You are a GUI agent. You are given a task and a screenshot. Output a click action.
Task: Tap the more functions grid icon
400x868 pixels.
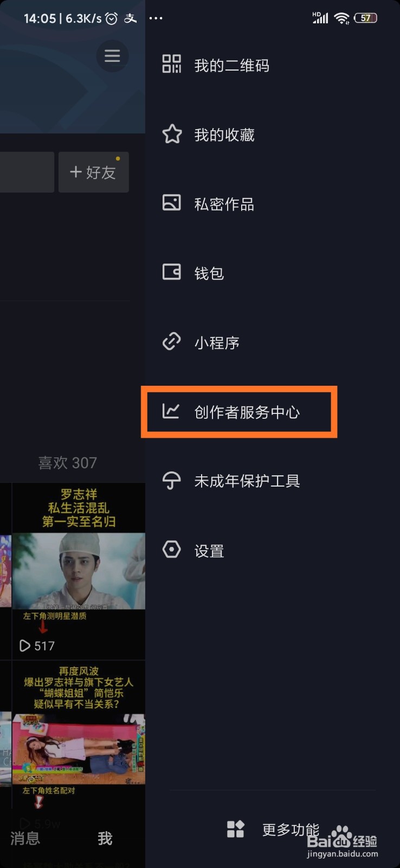(x=236, y=829)
